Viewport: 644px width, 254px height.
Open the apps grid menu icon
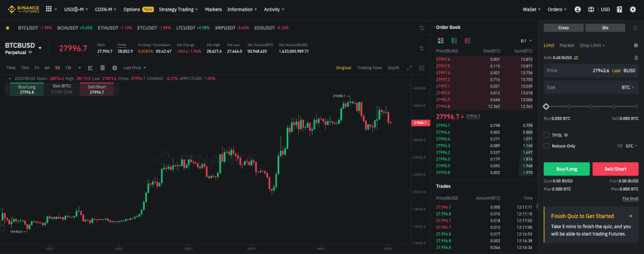click(x=48, y=9)
